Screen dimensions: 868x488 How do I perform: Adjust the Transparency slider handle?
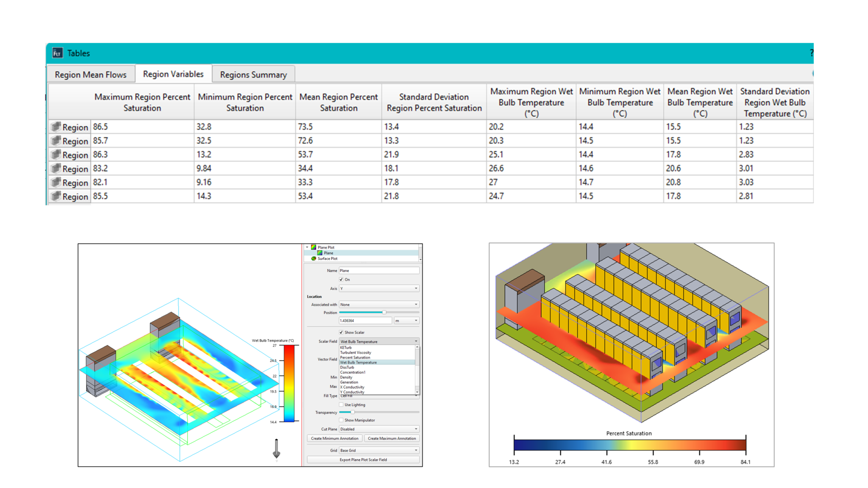point(353,412)
